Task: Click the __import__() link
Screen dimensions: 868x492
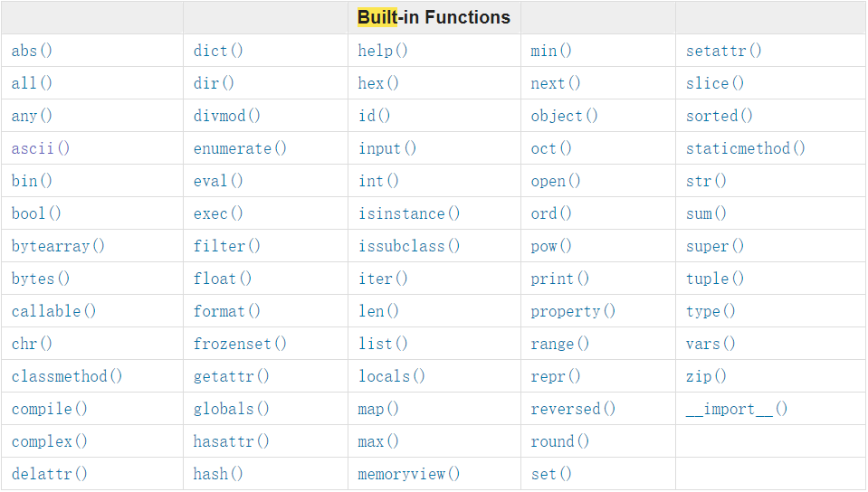Action: [x=737, y=409]
